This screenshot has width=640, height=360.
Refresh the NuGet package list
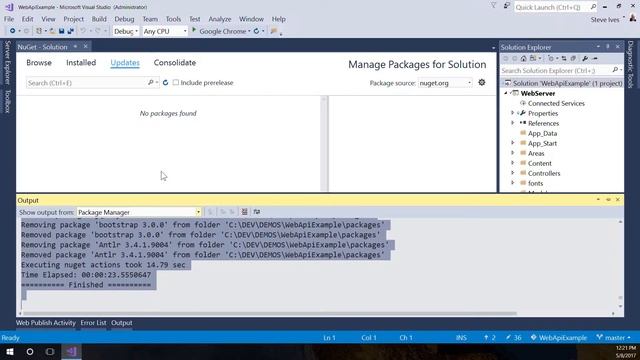coord(165,82)
